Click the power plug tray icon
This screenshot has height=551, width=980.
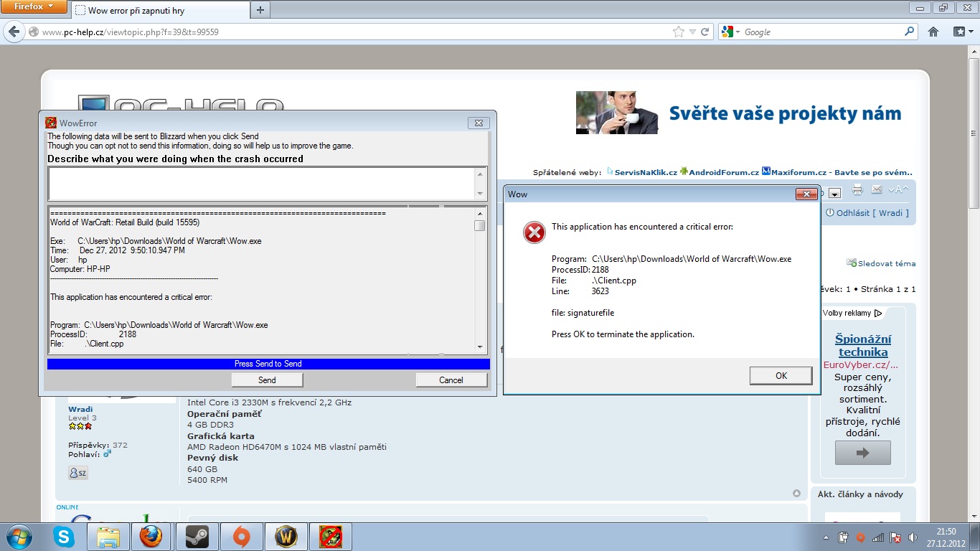(844, 537)
